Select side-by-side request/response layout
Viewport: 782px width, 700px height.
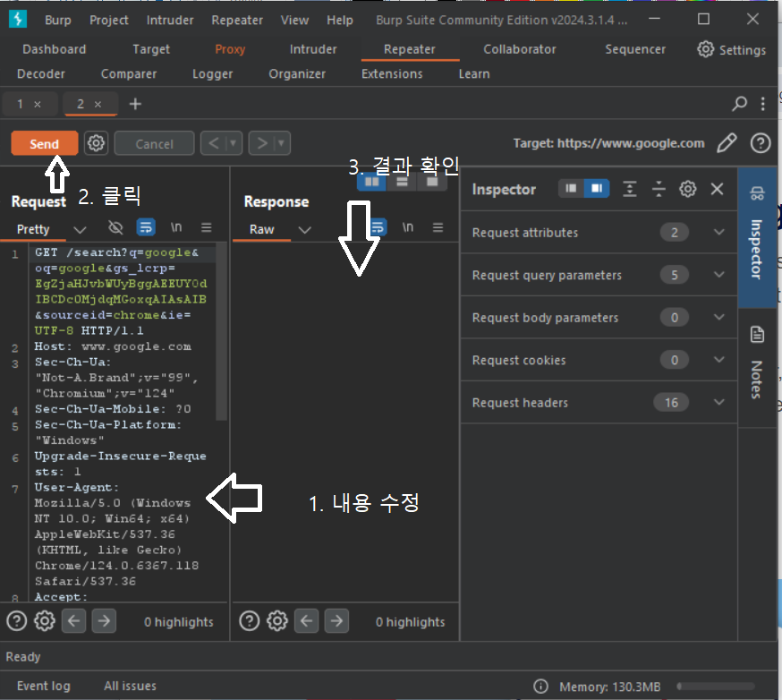click(x=371, y=182)
